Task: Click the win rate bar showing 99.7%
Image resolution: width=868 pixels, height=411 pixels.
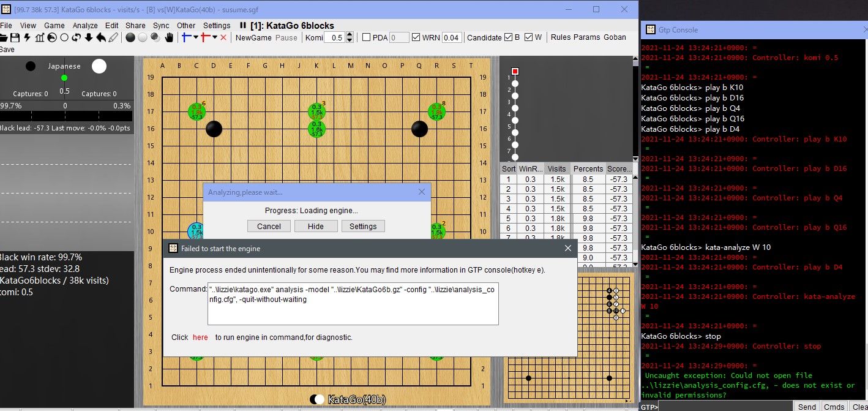Action: pyautogui.click(x=66, y=116)
